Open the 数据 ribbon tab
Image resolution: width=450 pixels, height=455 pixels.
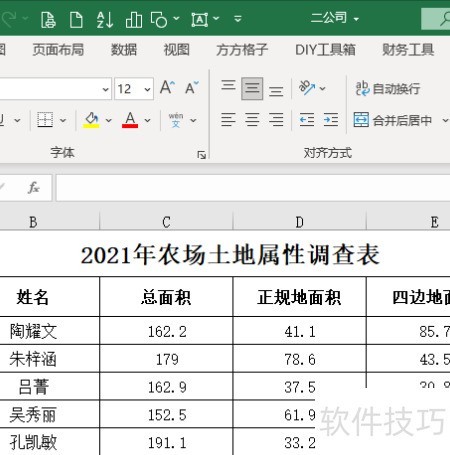coord(124,50)
